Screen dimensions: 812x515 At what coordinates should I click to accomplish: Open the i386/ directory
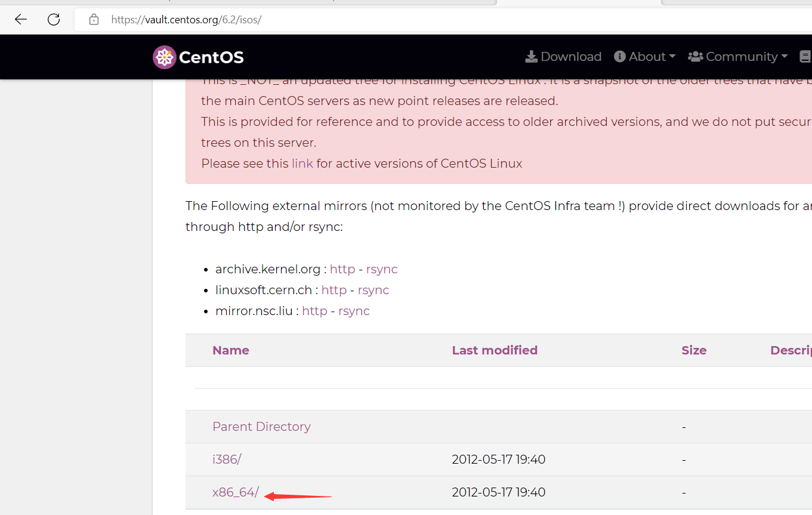(x=227, y=460)
